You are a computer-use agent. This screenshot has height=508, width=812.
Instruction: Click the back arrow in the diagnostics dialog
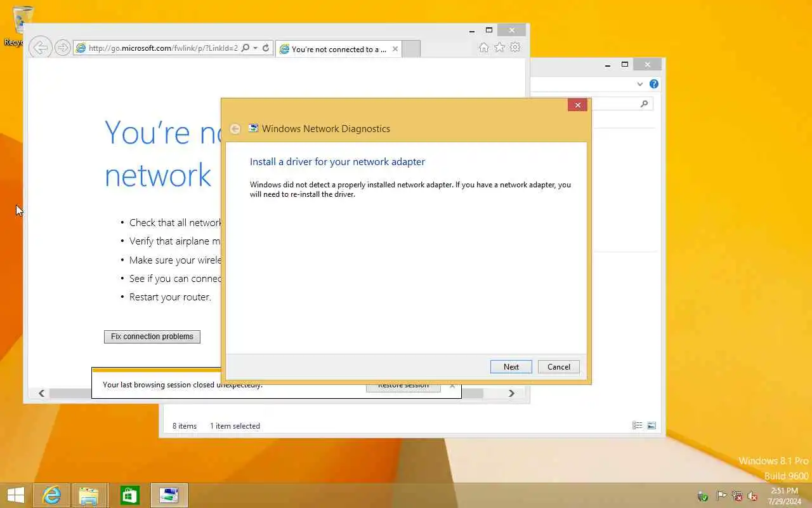coord(235,128)
